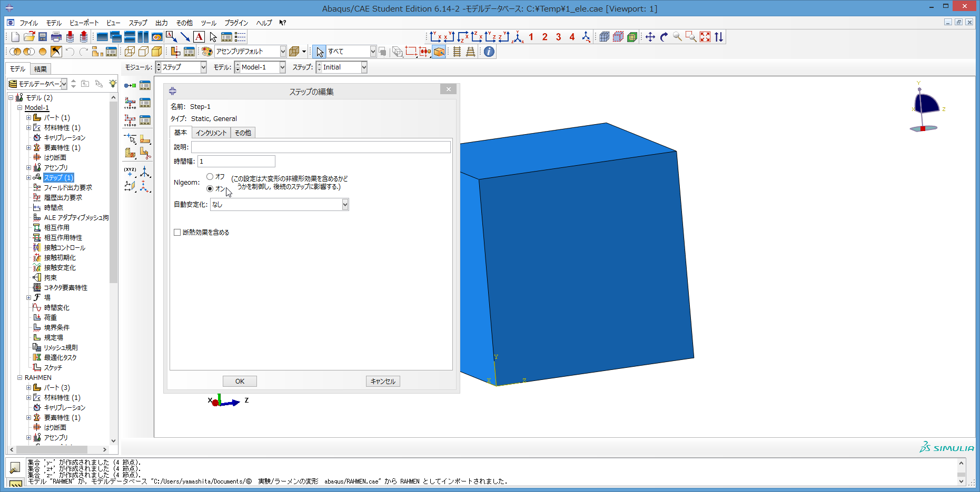The width and height of the screenshot is (980, 492).
Task: Open the Step Manager icon beside Create Step
Action: pyautogui.click(x=145, y=85)
